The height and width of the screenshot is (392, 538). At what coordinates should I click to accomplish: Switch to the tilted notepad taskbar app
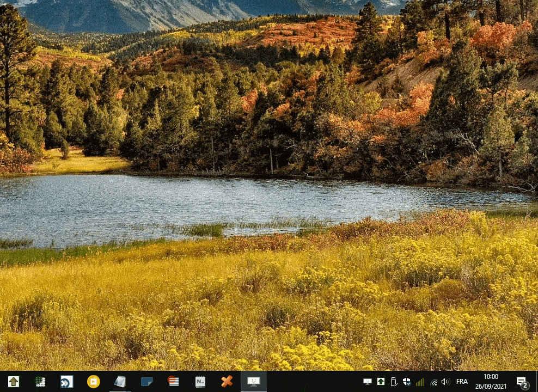(120, 381)
